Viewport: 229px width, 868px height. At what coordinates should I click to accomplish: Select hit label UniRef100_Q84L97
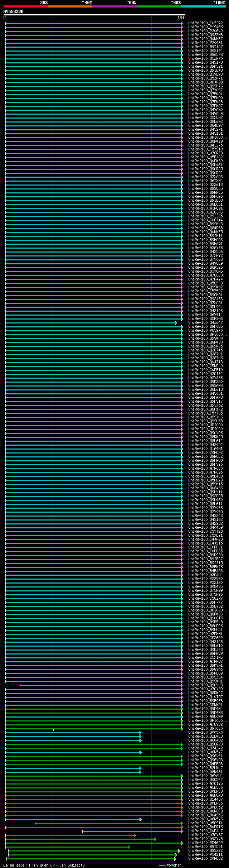(205, 126)
